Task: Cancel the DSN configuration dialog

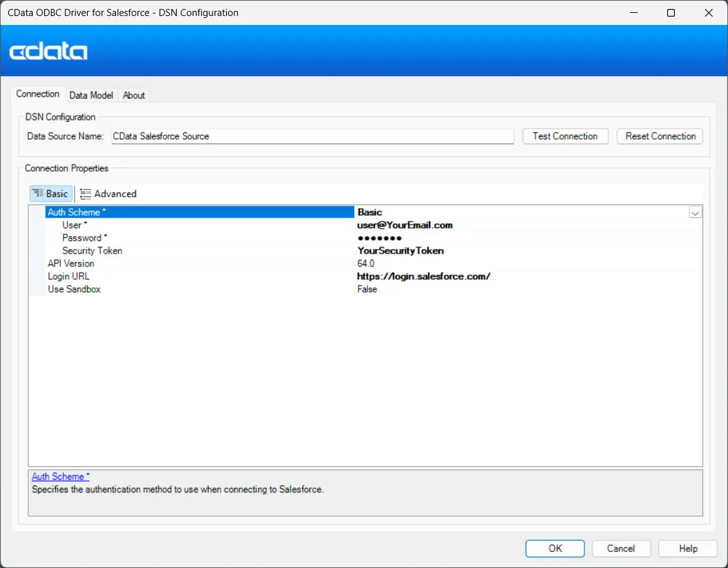Action: click(x=620, y=548)
